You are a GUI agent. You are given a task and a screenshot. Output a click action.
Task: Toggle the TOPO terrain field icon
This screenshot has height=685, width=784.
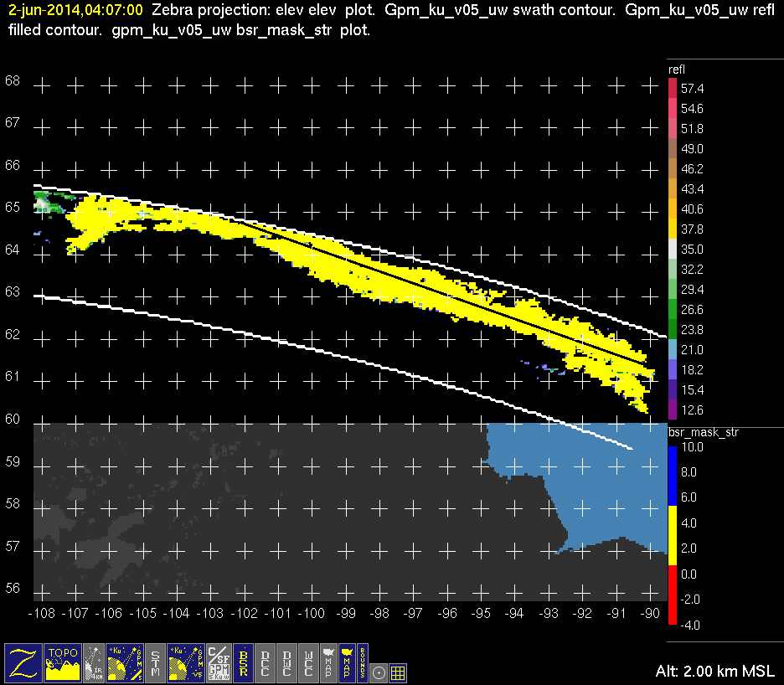click(63, 662)
